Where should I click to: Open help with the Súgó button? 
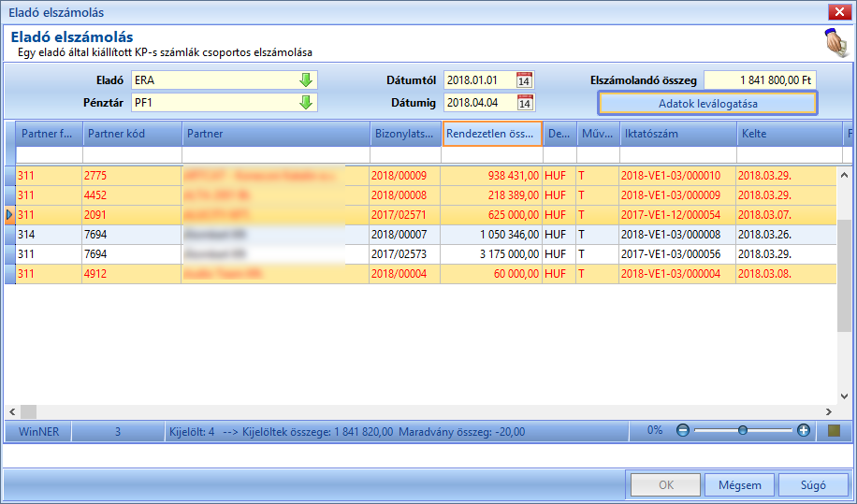click(x=813, y=485)
